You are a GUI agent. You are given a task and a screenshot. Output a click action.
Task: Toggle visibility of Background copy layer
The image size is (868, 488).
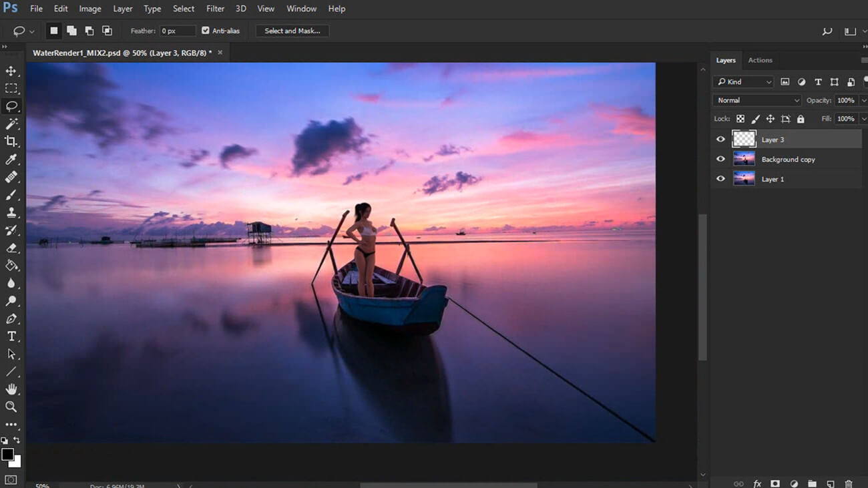pos(720,160)
